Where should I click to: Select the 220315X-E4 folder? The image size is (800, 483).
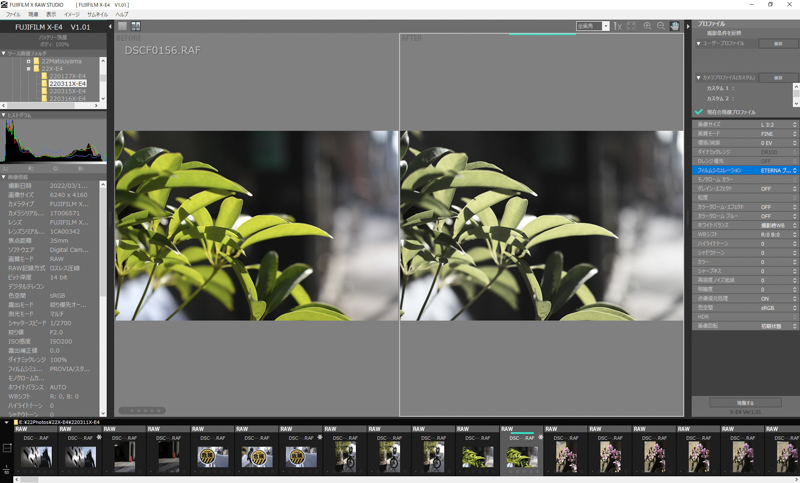(67, 91)
